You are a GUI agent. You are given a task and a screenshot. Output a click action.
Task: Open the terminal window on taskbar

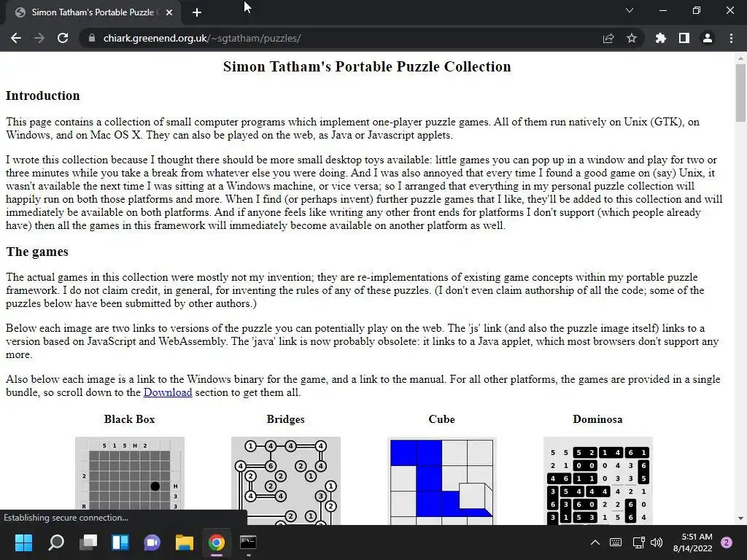pos(248,542)
